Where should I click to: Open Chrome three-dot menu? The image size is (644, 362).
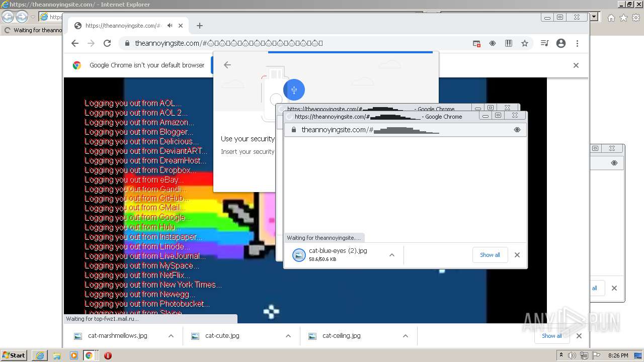(x=577, y=43)
